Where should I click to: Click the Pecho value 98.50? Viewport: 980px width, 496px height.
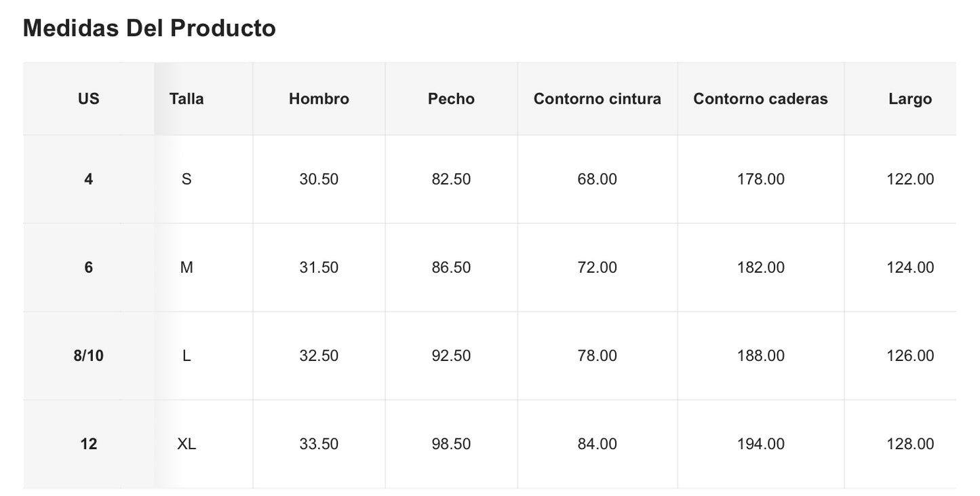pos(451,444)
